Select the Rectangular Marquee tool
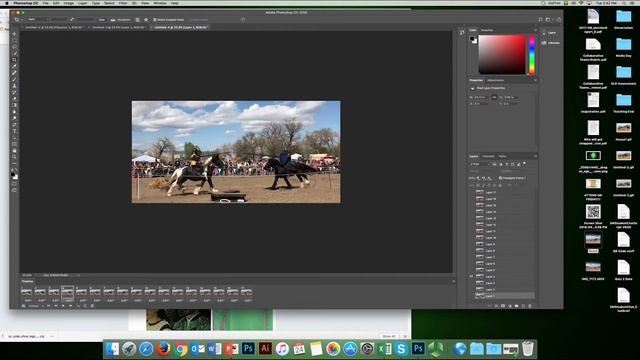640x360 pixels. pyautogui.click(x=14, y=40)
